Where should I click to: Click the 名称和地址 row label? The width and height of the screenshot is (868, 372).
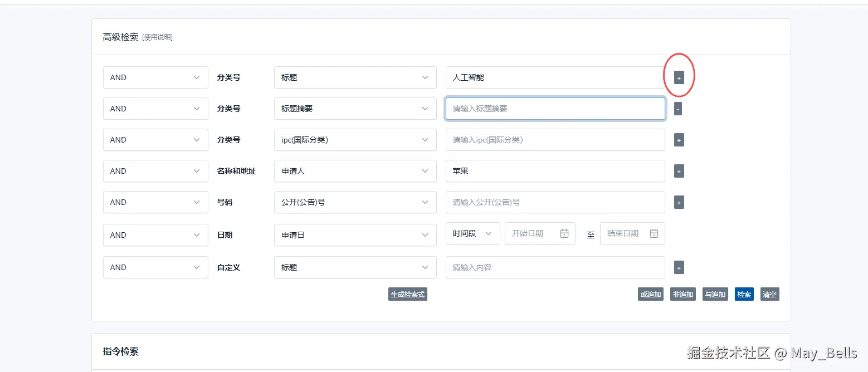(x=236, y=171)
